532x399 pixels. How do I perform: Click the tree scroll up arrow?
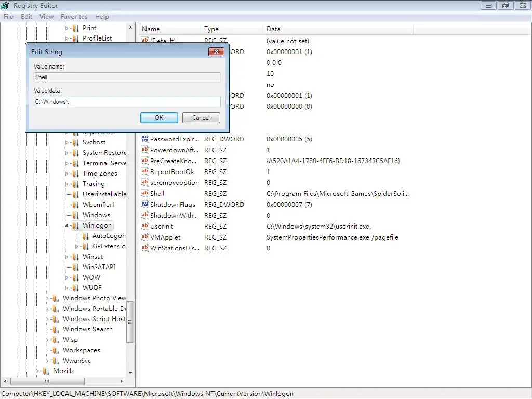tap(130, 28)
